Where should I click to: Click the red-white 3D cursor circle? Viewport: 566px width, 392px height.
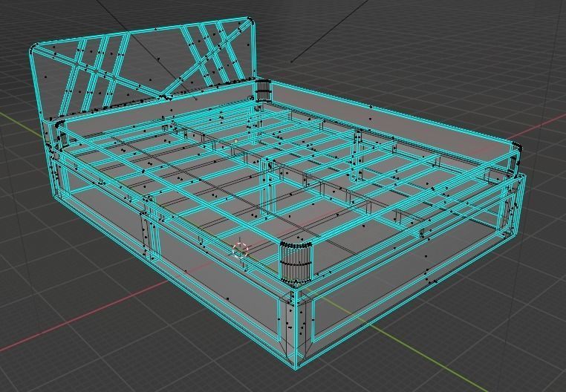click(241, 250)
